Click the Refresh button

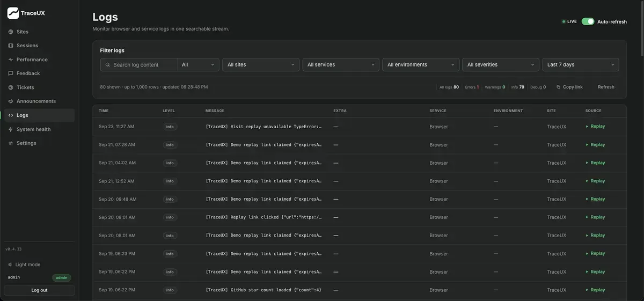606,87
